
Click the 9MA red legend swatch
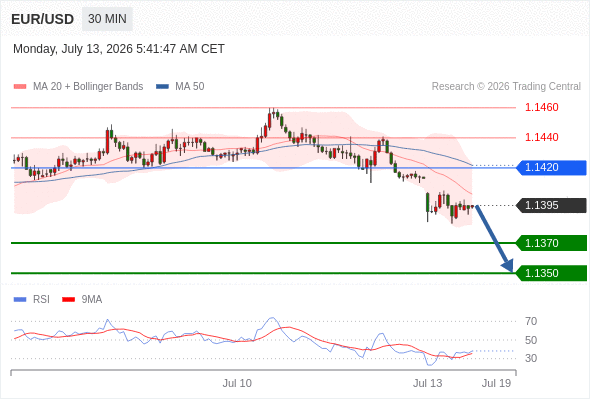click(x=68, y=300)
